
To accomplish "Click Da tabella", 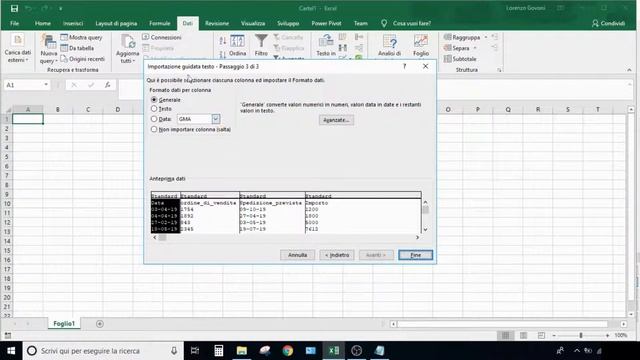I will pos(77,48).
